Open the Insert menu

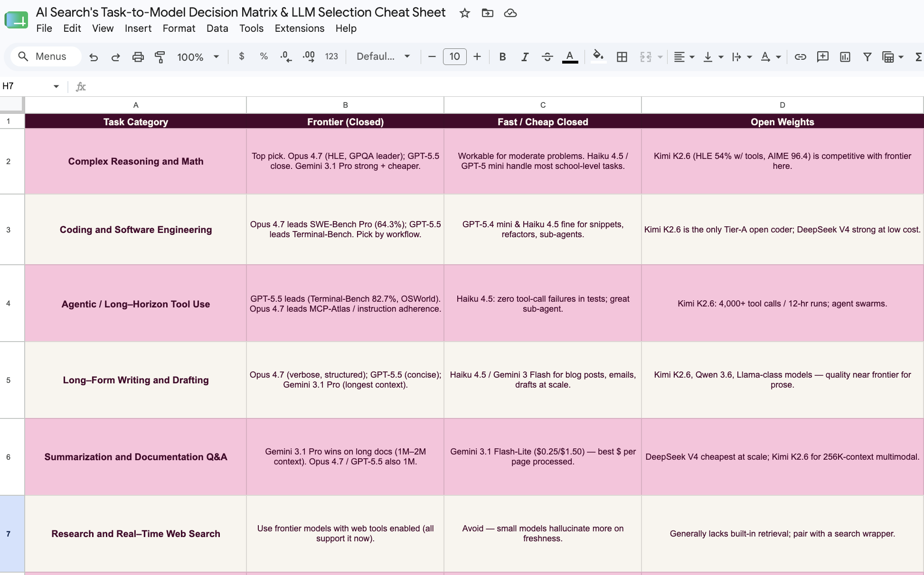tap(138, 28)
